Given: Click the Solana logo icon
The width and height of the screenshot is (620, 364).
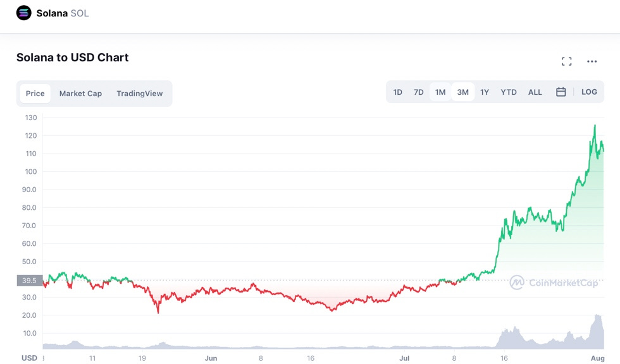Looking at the screenshot, I should coord(24,13).
